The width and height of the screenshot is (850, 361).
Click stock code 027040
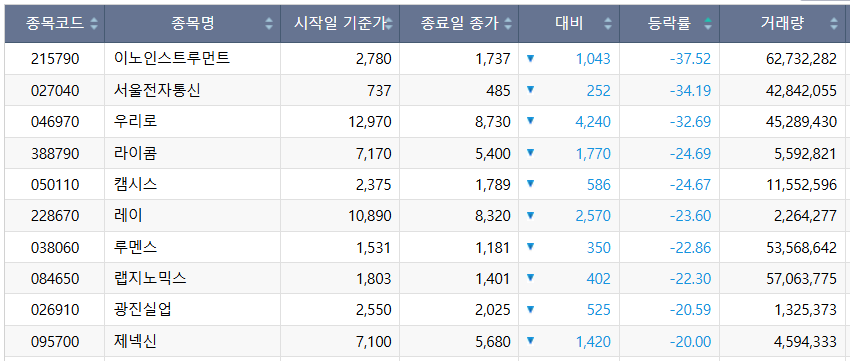[x=55, y=91]
